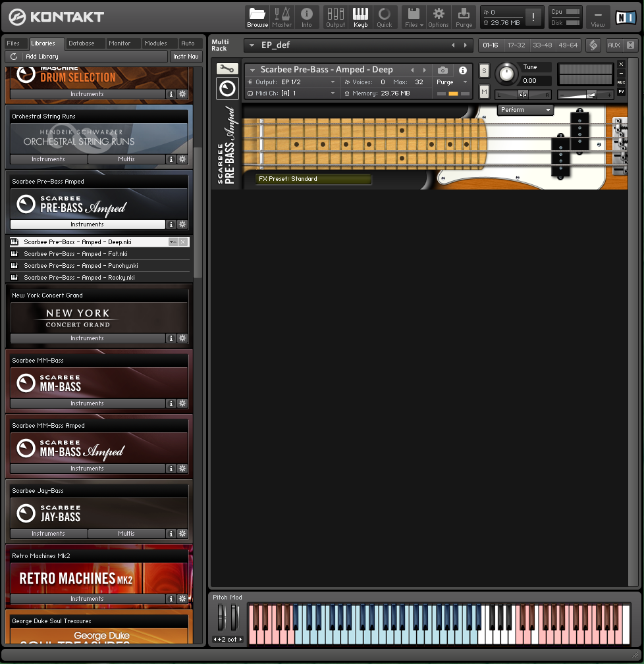
Task: Toggle Instr Nav pane
Action: (186, 57)
